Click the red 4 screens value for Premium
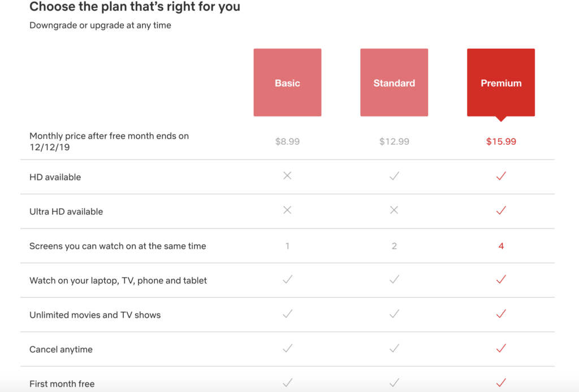Viewport: 579px width, 392px height. tap(501, 246)
